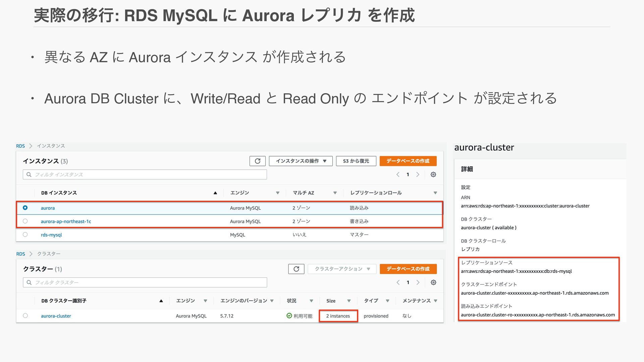The image size is (644, 362).
Task: Refresh the instances list
Action: tap(257, 161)
